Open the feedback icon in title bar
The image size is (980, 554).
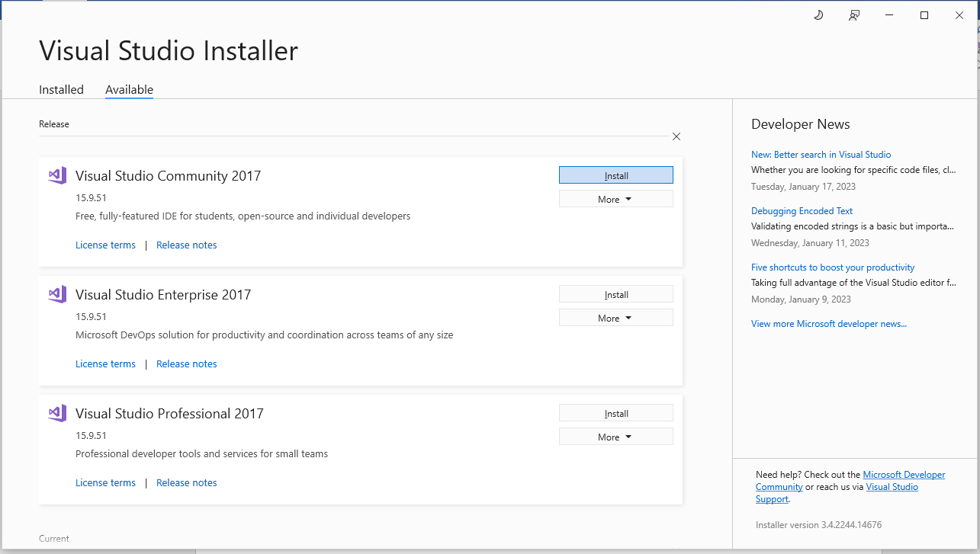854,15
